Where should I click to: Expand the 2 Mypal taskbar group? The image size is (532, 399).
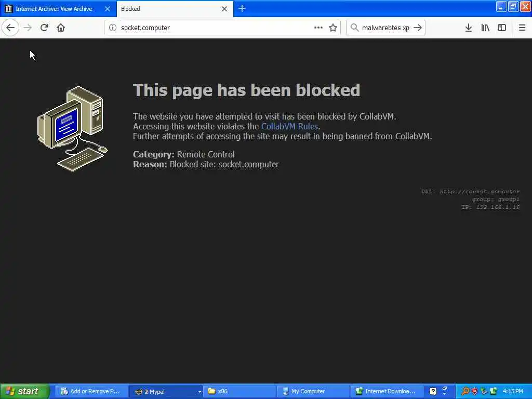pos(166,391)
